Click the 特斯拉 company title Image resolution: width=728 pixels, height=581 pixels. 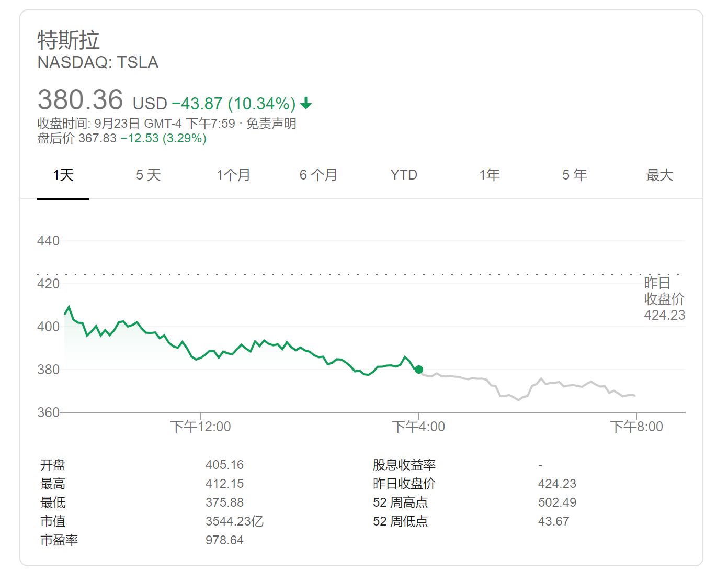(x=69, y=40)
